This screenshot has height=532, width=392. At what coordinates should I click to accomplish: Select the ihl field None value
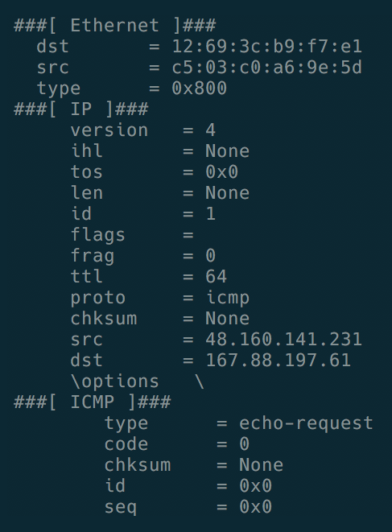[x=228, y=151]
